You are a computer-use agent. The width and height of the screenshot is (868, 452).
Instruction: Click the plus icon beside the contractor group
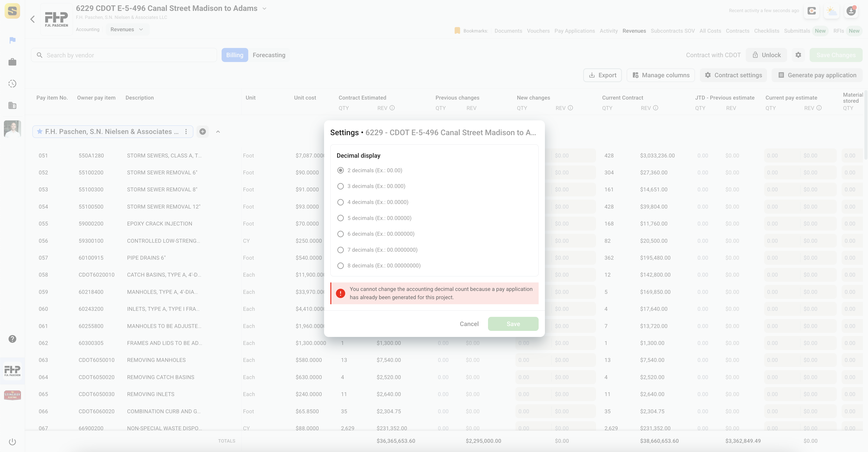(x=202, y=132)
